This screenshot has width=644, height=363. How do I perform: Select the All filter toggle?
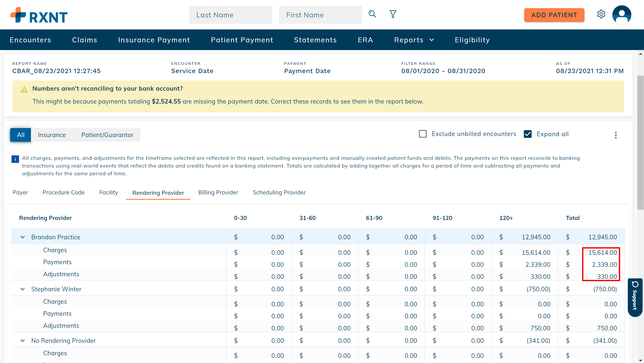(x=20, y=135)
